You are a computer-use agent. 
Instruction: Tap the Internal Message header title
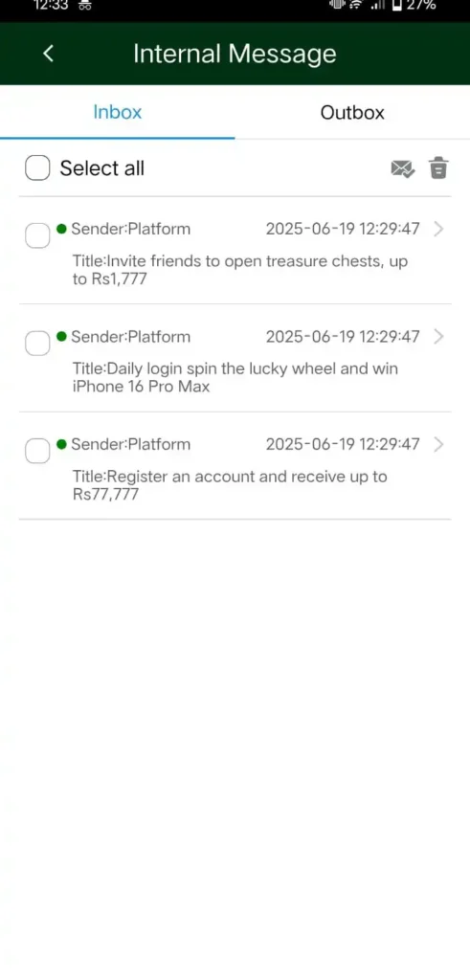click(x=235, y=54)
